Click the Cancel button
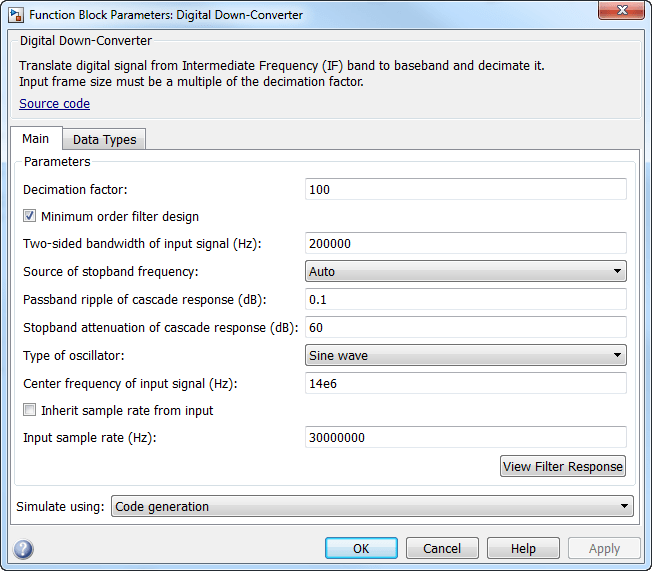 (x=442, y=549)
